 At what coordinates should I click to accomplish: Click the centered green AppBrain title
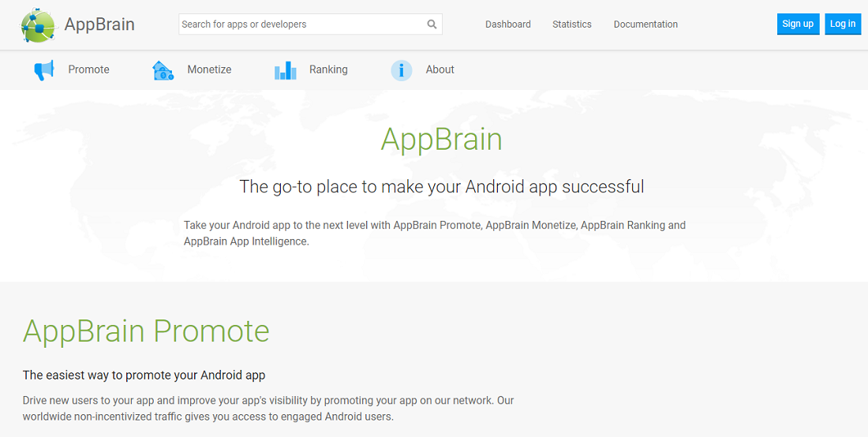click(x=441, y=140)
